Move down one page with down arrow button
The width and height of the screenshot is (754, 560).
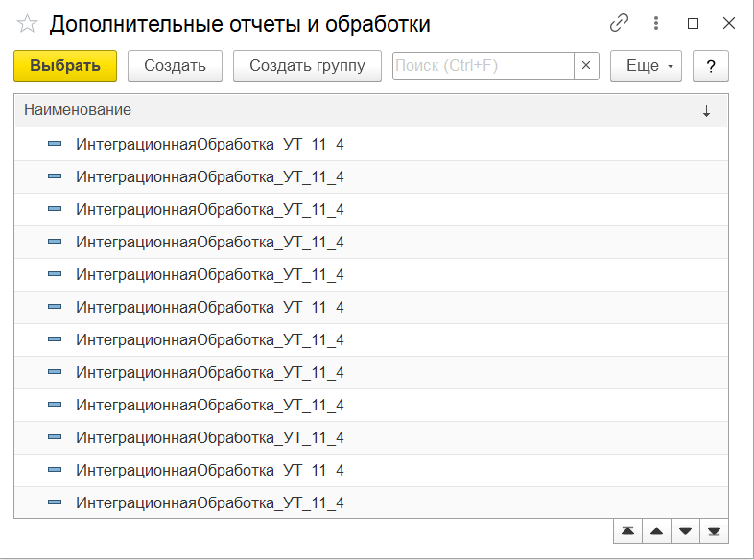(685, 531)
